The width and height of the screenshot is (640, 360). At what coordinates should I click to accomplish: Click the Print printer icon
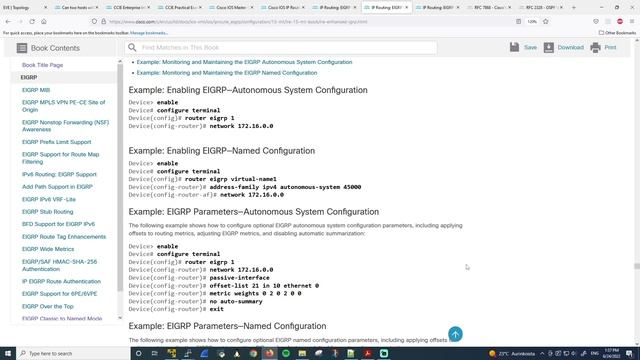point(596,47)
